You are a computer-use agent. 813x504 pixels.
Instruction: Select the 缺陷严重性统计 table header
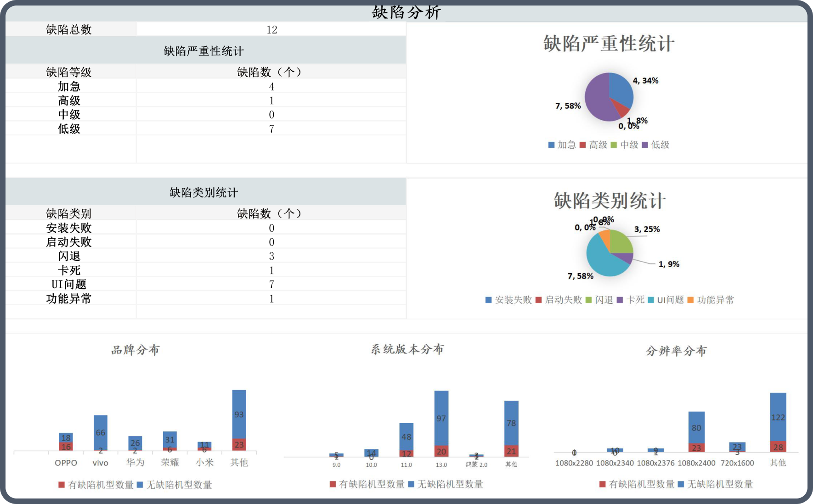click(x=204, y=51)
